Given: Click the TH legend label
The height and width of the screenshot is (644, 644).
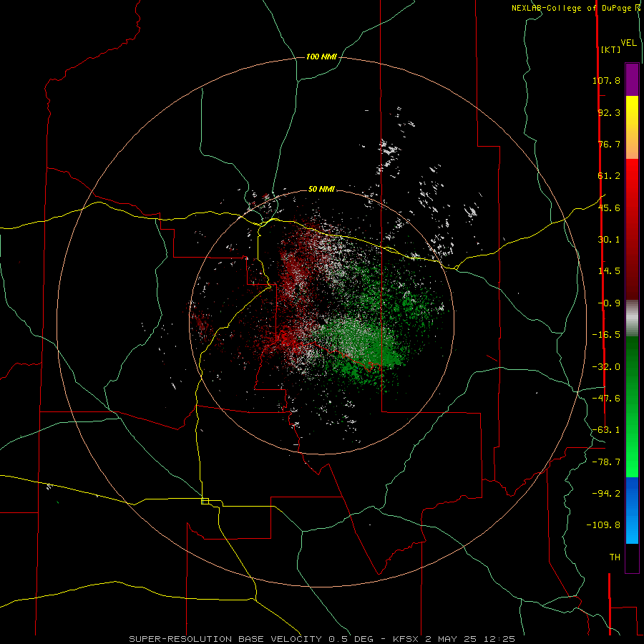Looking at the screenshot, I should [615, 557].
